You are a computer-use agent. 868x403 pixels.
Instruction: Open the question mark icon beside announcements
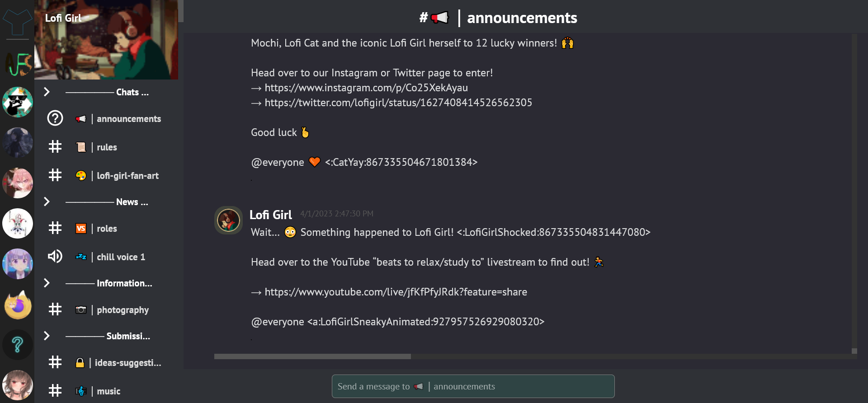[55, 118]
